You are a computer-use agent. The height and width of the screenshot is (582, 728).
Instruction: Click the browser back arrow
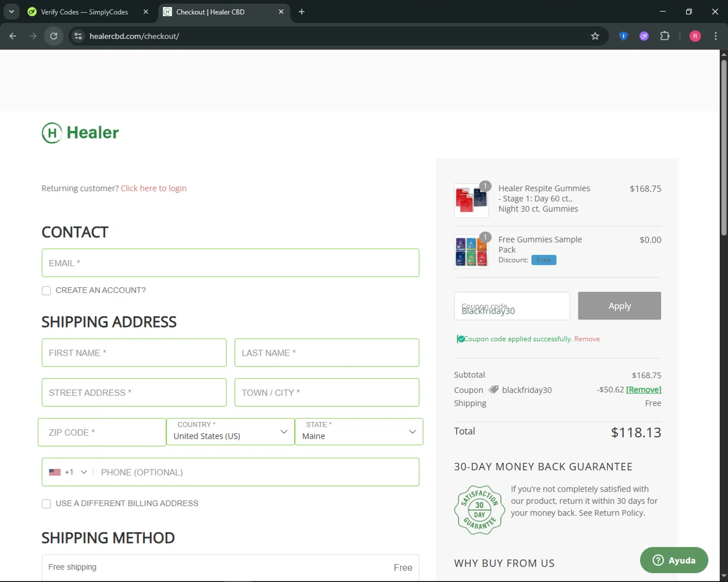tap(13, 36)
